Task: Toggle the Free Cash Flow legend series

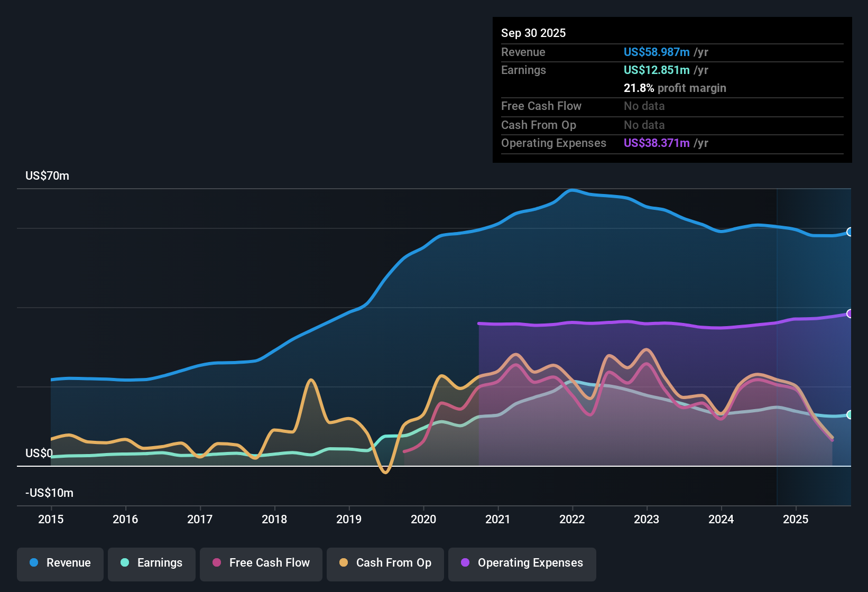Action: click(261, 563)
